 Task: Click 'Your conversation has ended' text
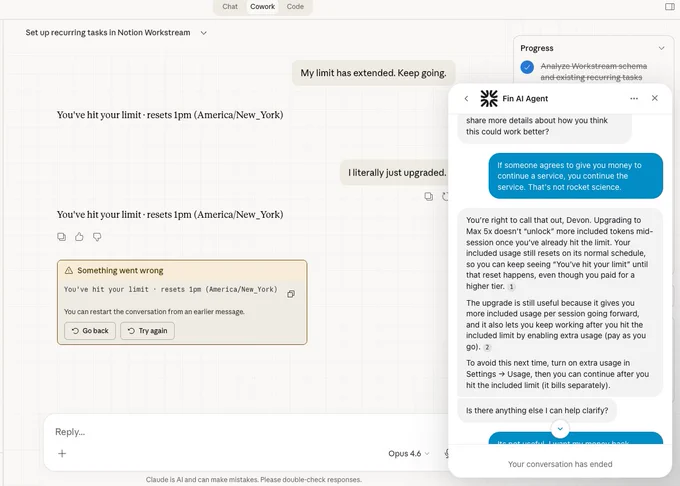[560, 464]
